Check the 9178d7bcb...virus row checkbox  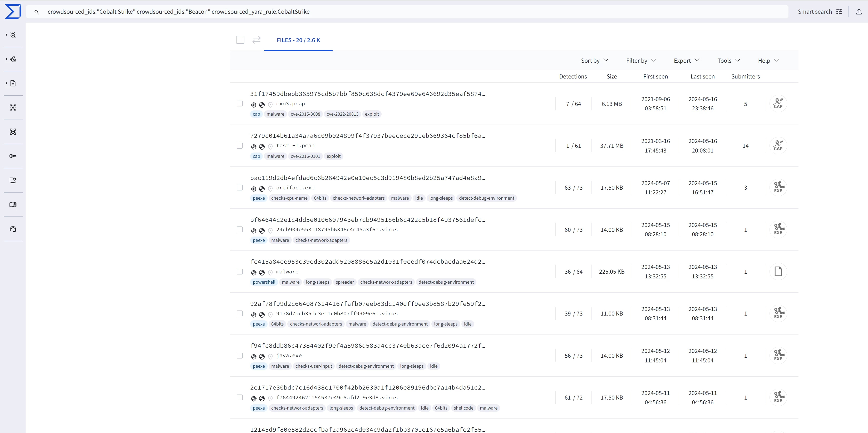[240, 313]
